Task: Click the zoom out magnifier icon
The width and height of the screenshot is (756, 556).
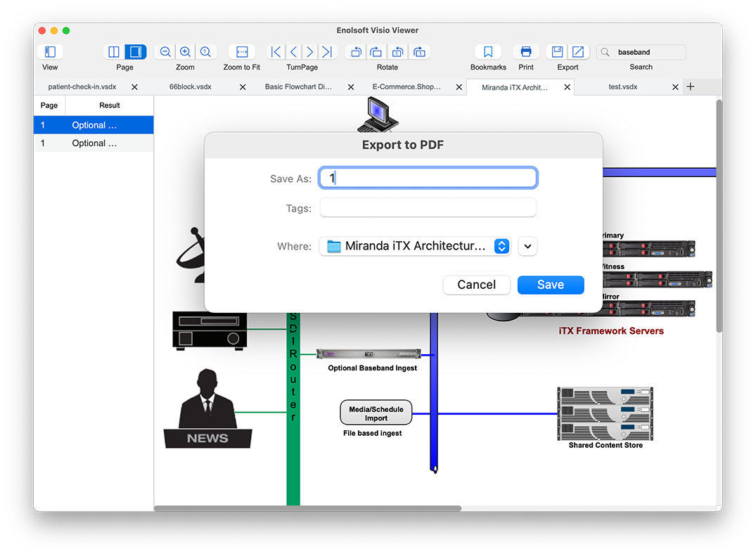Action: pos(165,52)
